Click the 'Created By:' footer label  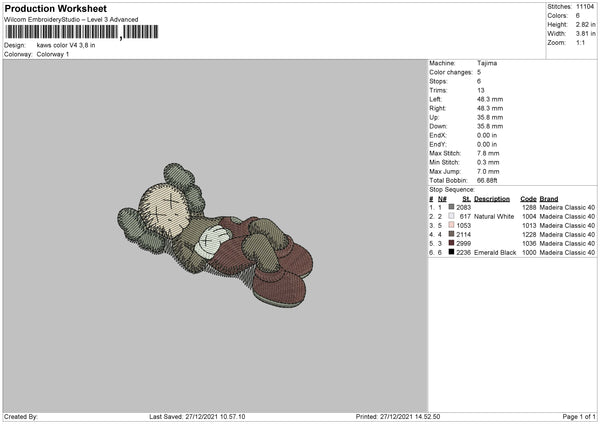tap(21, 416)
